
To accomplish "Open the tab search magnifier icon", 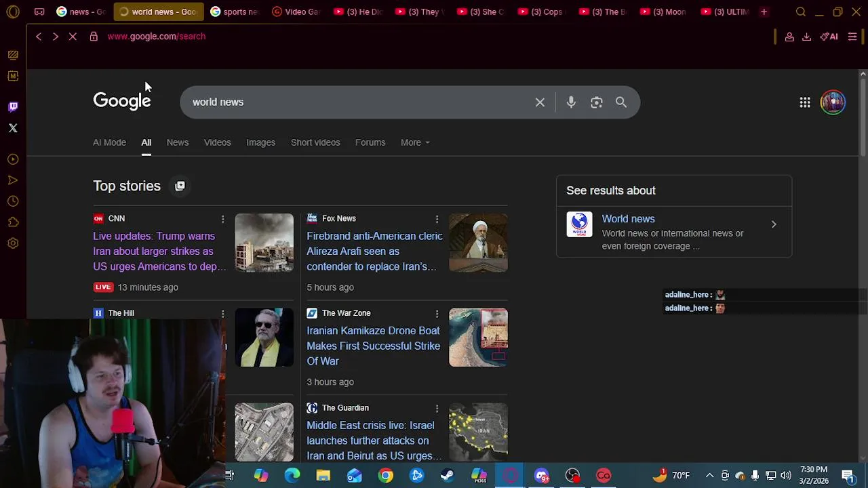I will pos(801,12).
